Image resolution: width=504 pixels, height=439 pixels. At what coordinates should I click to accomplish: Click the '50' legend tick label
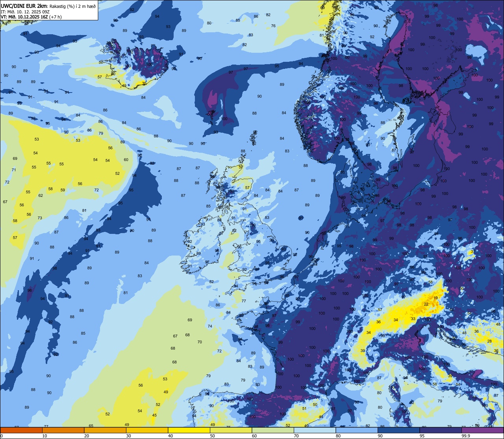tap(212, 436)
